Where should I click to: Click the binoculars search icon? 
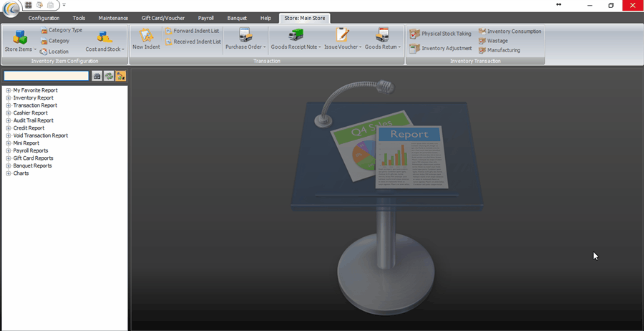[97, 76]
